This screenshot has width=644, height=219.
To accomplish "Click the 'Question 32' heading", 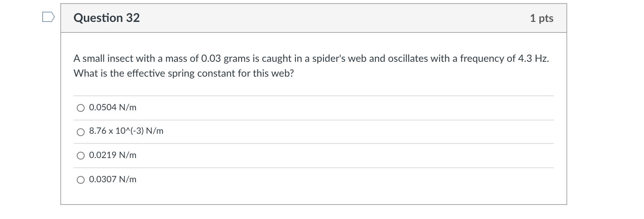I will pos(107,18).
